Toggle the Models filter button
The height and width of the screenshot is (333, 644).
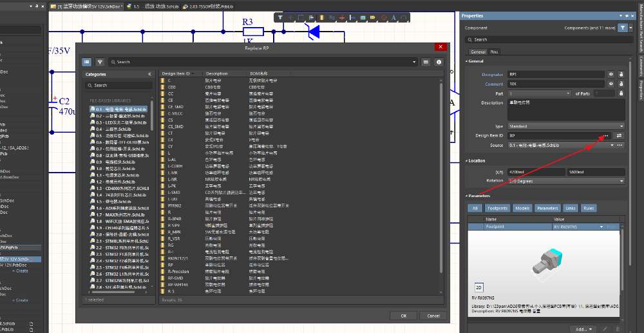pos(522,208)
